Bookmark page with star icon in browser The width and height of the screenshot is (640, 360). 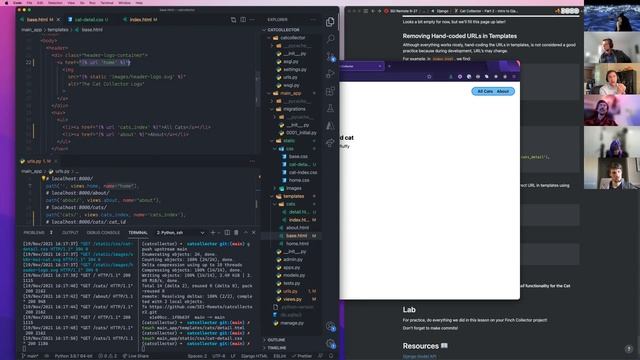(x=429, y=76)
